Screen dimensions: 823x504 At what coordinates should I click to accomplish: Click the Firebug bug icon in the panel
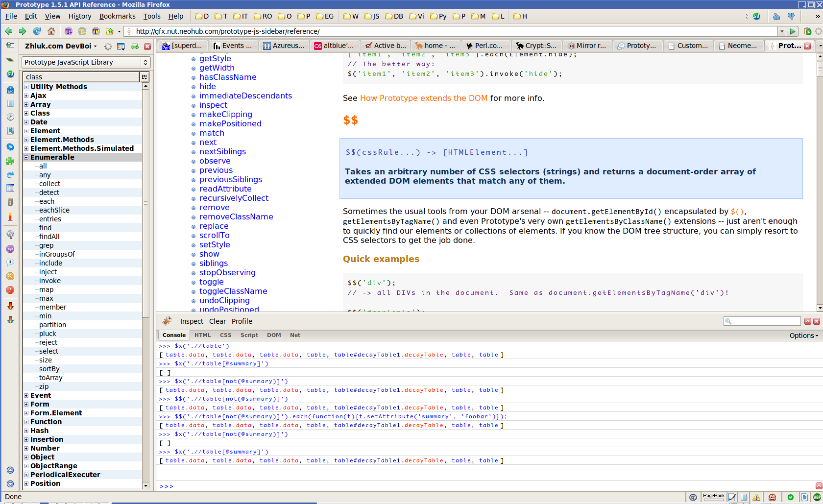pos(167,321)
